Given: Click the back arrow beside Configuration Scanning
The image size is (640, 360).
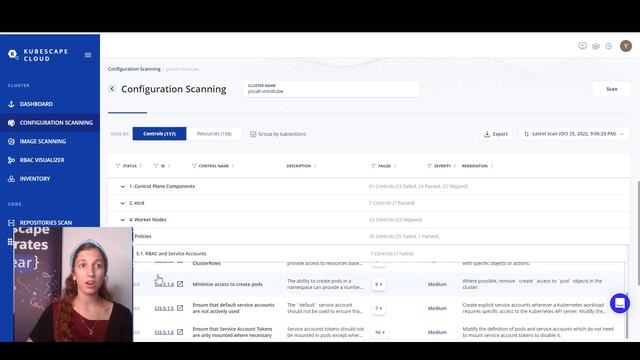Looking at the screenshot, I should click(x=112, y=89).
